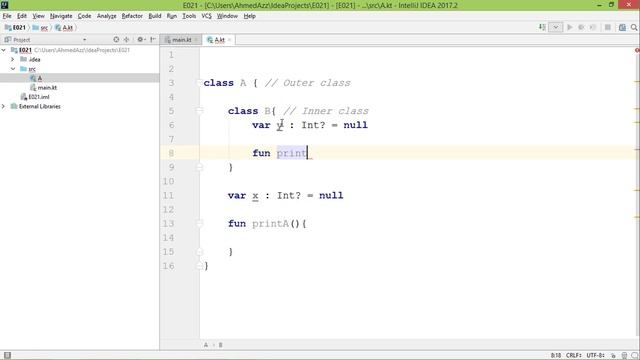Select External Libraries in project tree

[x=40, y=106]
